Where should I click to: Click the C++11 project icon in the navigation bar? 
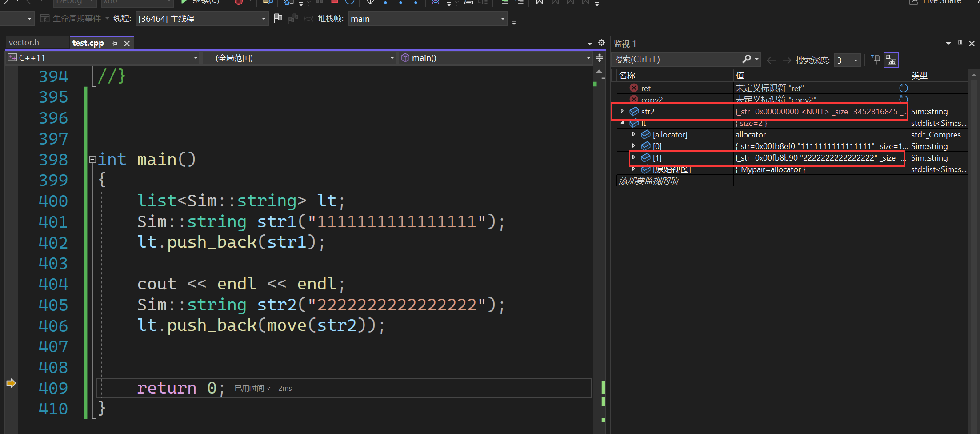click(x=12, y=58)
